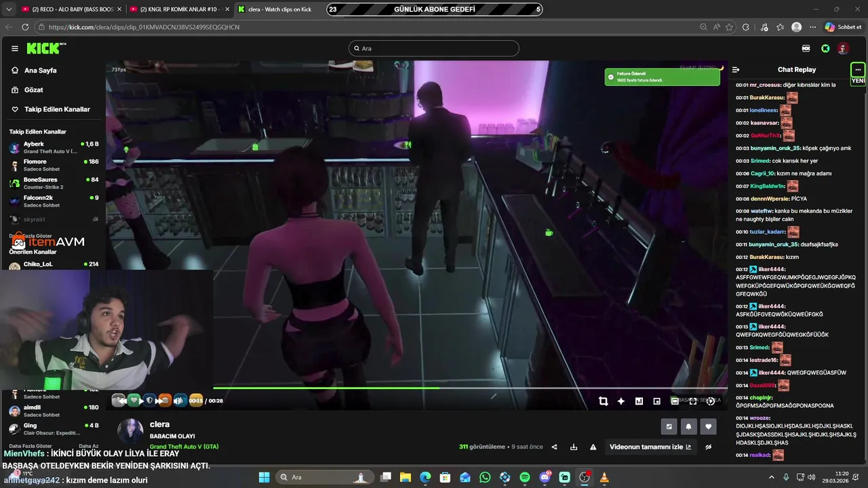Image resolution: width=868 pixels, height=488 pixels.
Task: Open the browser Settings and more menu
Action: [x=813, y=27]
